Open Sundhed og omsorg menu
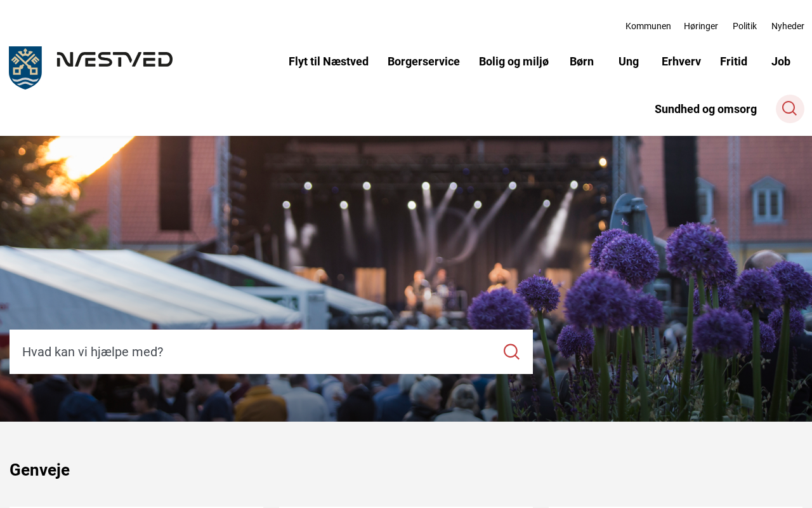The image size is (812, 508). [705, 109]
